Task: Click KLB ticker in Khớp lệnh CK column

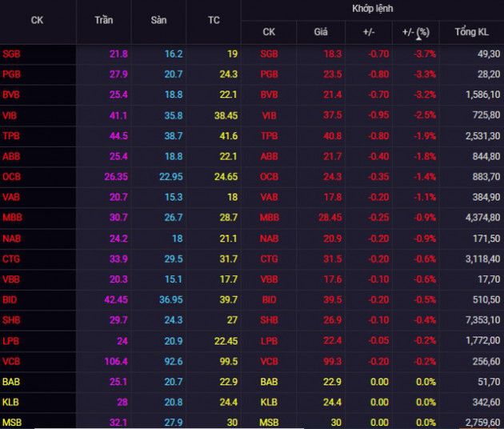Action: (269, 402)
